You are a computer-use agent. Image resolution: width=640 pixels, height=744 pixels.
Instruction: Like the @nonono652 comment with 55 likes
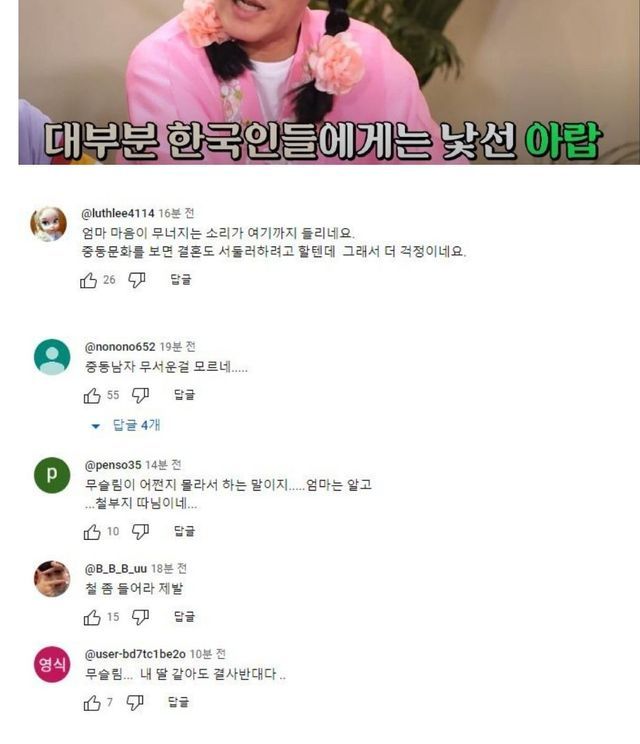point(92,395)
